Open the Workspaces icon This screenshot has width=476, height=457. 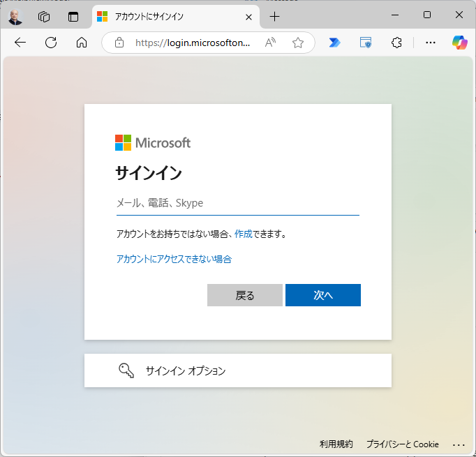click(44, 17)
